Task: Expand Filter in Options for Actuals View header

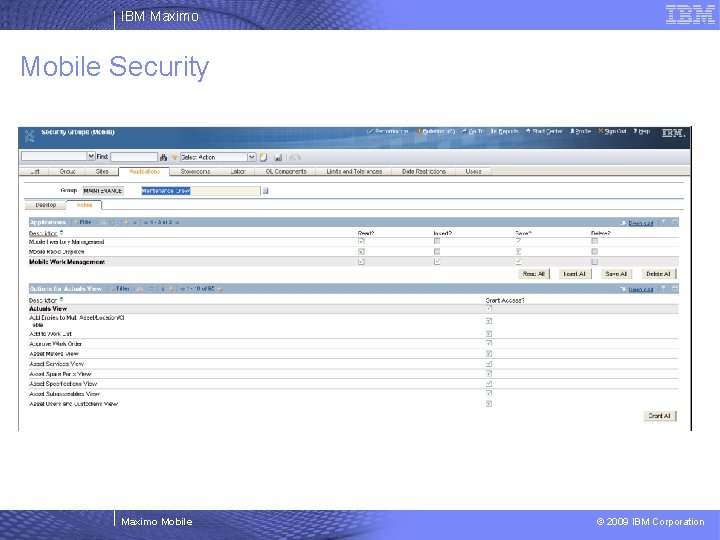Action: pos(120,289)
